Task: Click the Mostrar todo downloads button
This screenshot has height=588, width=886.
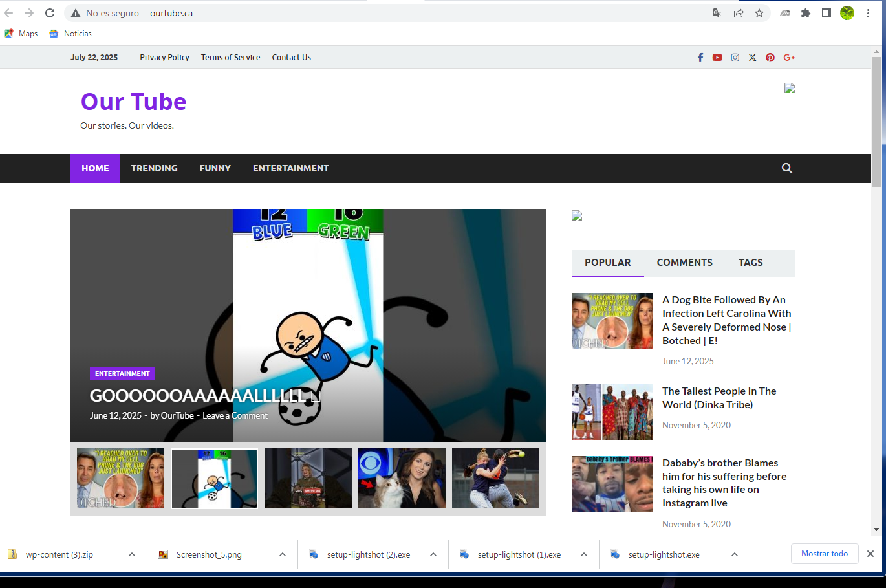Action: [x=824, y=554]
